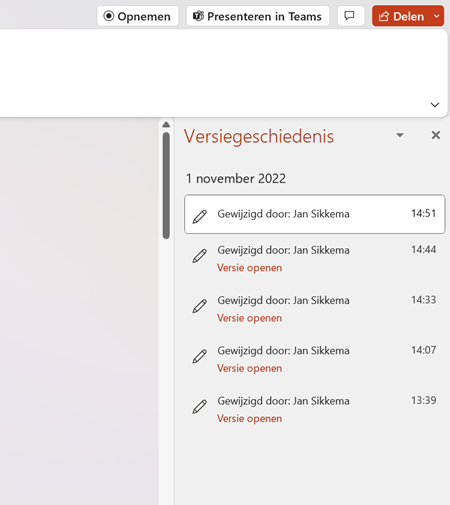Click pencil icon of 14:33 version

tap(200, 306)
